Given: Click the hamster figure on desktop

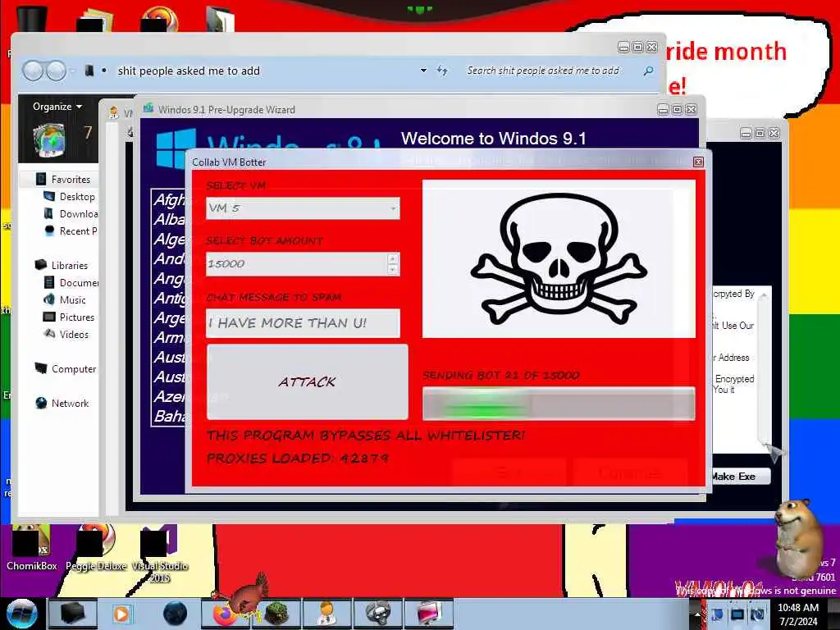Looking at the screenshot, I should click(798, 537).
